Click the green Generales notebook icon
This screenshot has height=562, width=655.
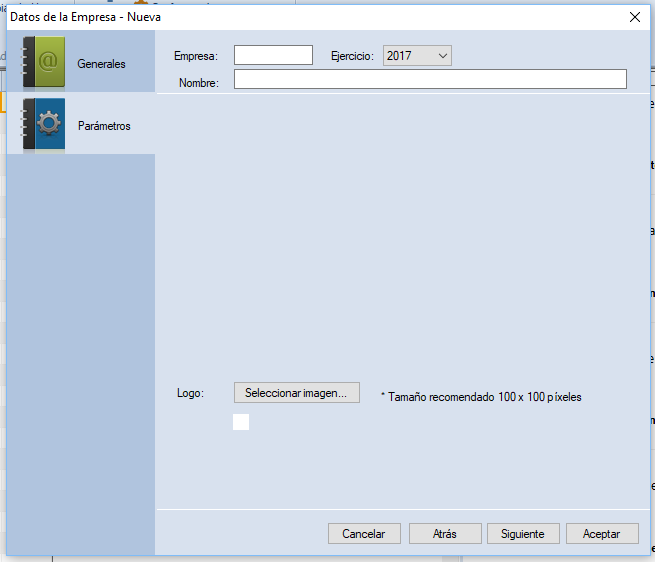tap(43, 63)
